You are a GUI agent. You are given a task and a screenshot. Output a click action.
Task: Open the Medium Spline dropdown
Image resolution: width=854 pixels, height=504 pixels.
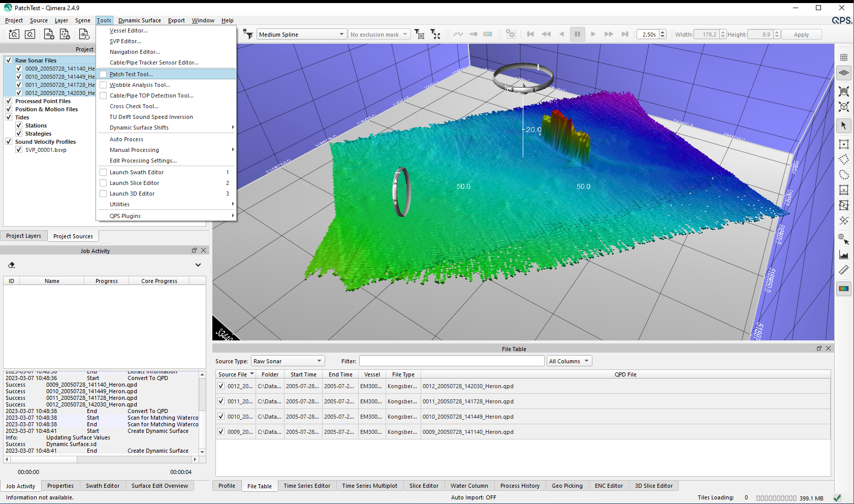pos(301,35)
